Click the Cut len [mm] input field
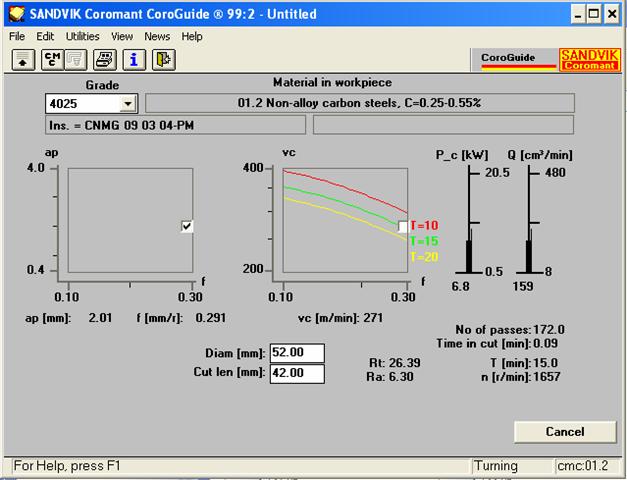The image size is (627, 480). [297, 374]
